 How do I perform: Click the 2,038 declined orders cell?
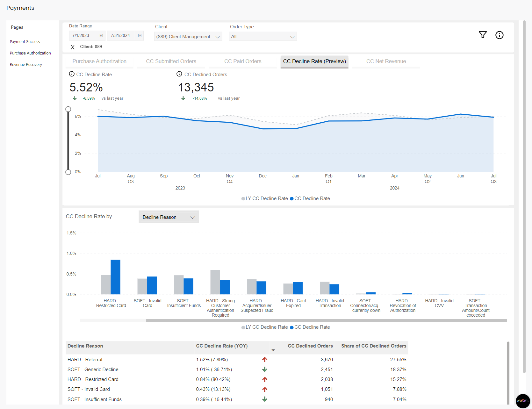click(x=327, y=379)
